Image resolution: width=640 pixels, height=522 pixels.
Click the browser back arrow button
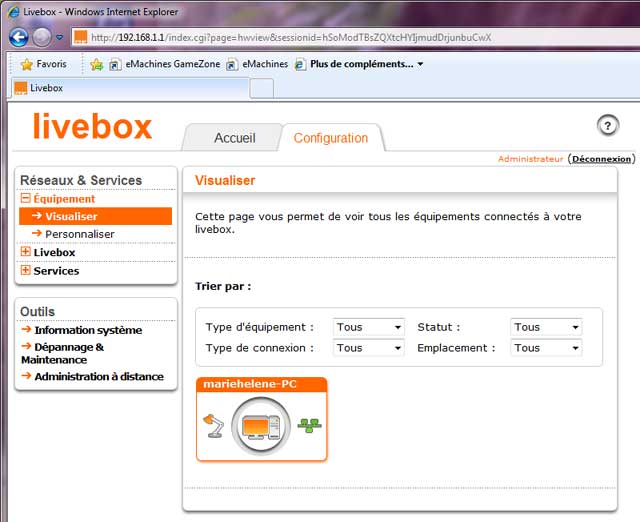(x=18, y=37)
